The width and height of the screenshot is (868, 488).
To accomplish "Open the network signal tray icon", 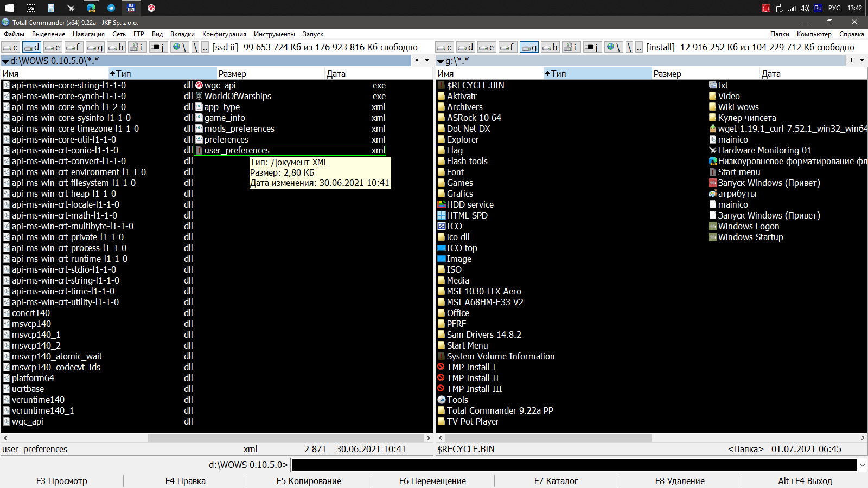I will (792, 8).
